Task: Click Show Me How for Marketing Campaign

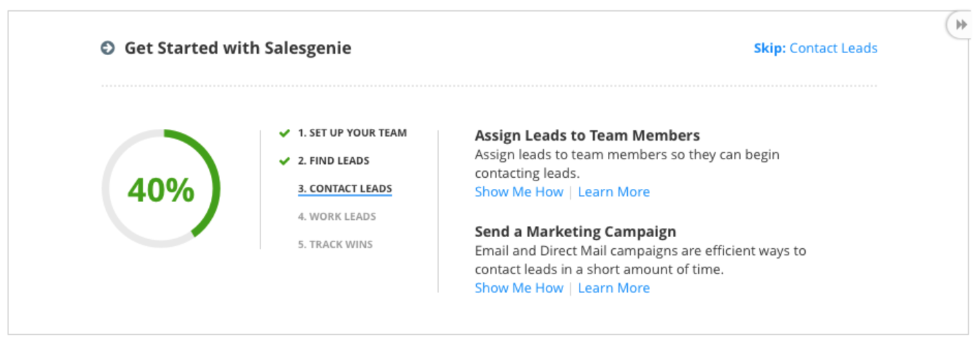Action: pos(519,288)
